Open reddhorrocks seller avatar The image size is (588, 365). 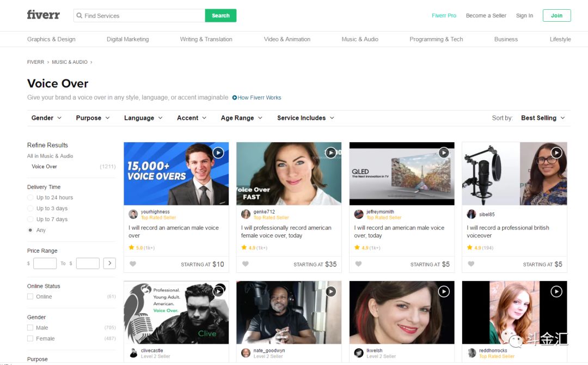471,353
